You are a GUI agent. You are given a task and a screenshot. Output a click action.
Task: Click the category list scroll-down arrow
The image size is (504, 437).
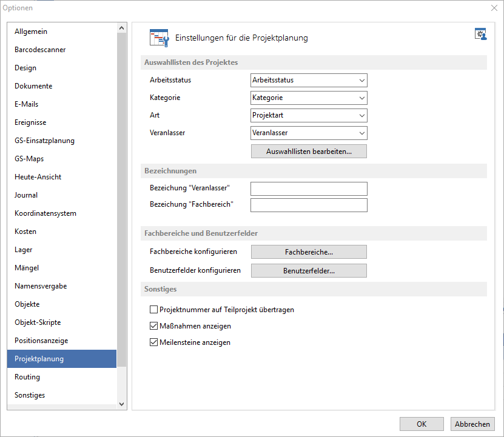click(121, 404)
